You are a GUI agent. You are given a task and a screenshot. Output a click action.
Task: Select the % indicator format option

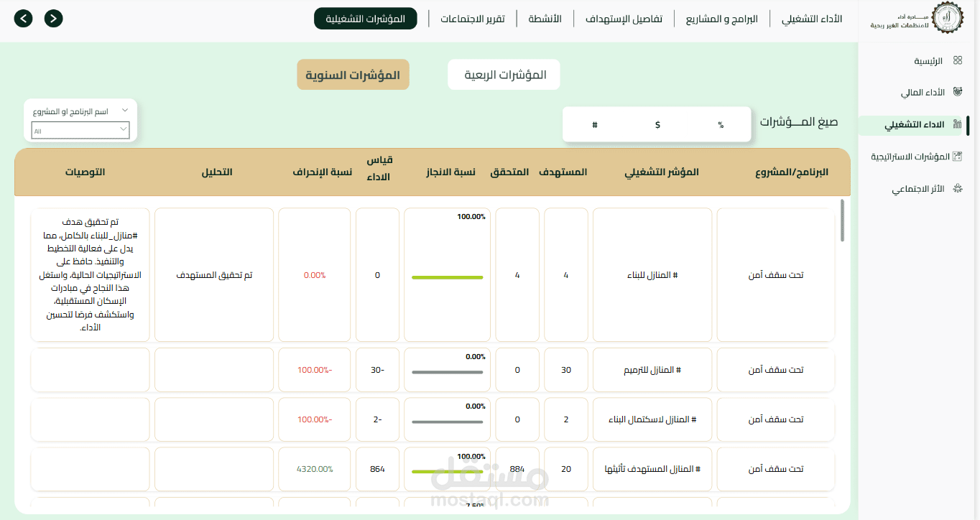click(x=721, y=125)
